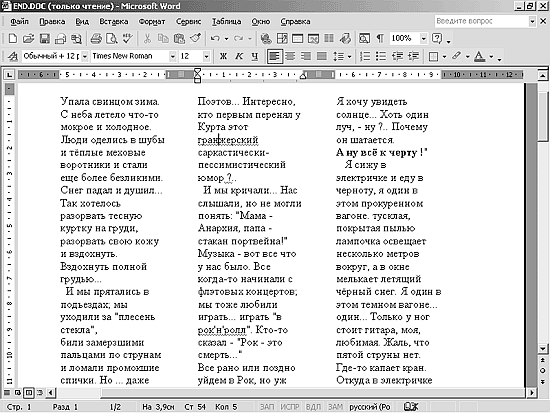Click the ИСПР status bar indicator
The image size is (550, 413).
tap(289, 407)
